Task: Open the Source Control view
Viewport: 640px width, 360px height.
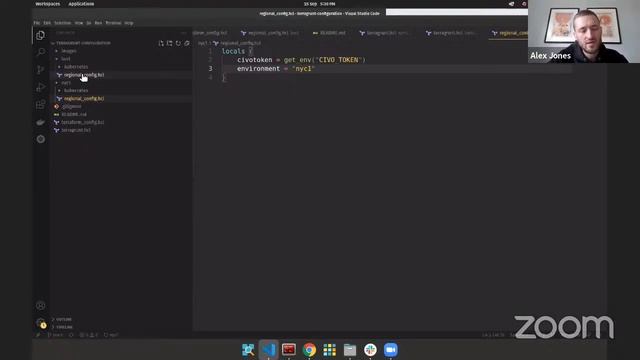Action: point(40,70)
